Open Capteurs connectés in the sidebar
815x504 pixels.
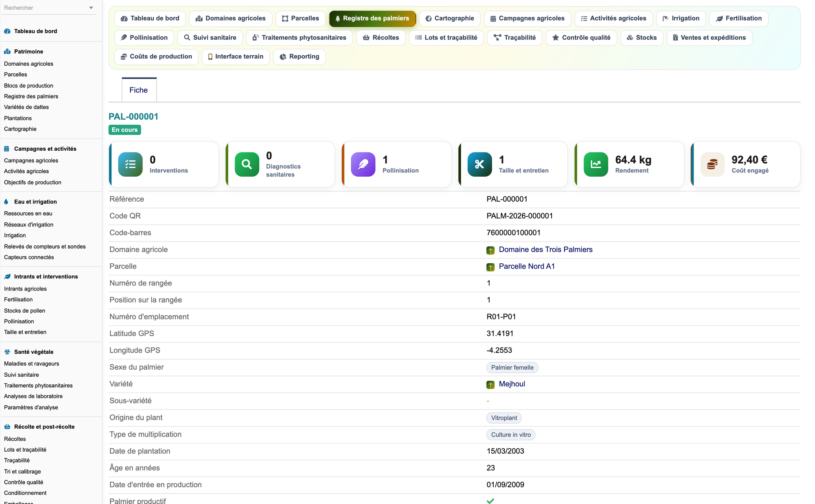click(x=29, y=257)
